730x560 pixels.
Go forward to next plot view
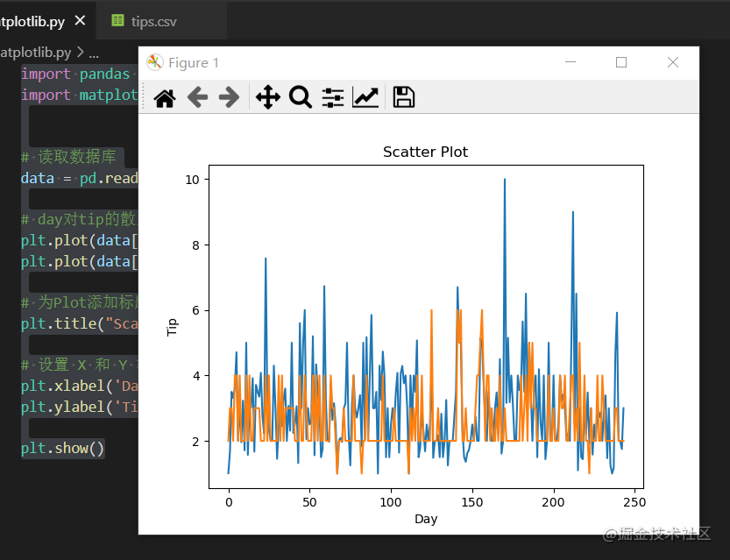click(x=229, y=97)
